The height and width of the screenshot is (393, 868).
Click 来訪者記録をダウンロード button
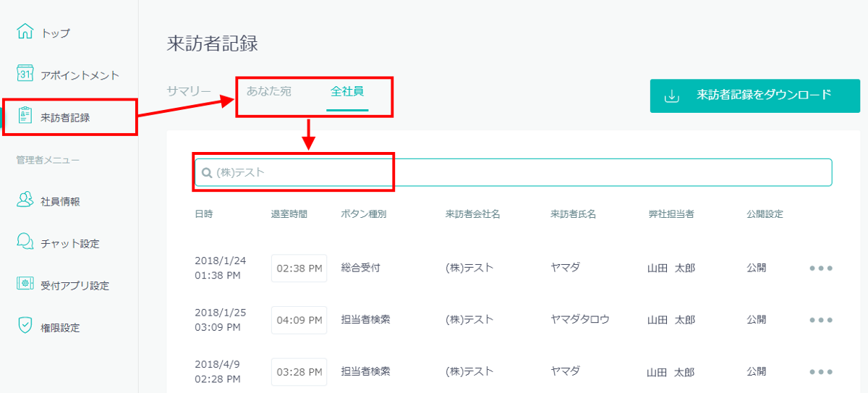(755, 96)
